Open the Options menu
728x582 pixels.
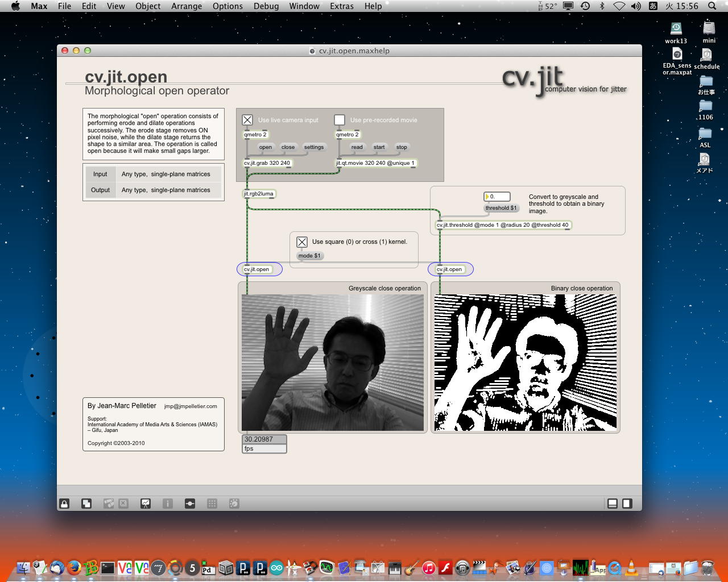pos(227,6)
